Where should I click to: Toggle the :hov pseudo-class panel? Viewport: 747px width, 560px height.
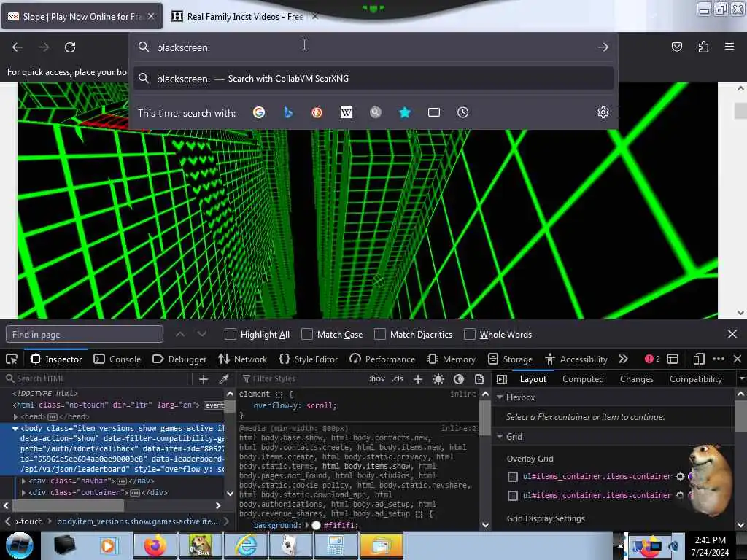click(376, 379)
